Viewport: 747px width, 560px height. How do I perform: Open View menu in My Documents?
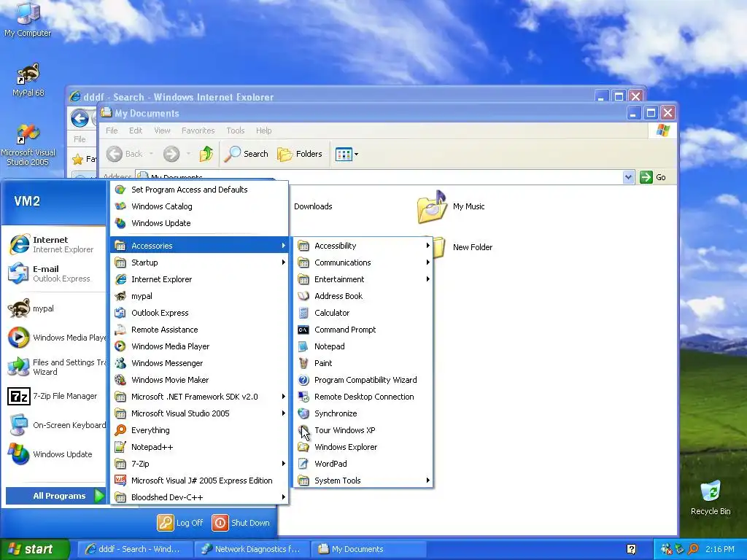tap(162, 131)
